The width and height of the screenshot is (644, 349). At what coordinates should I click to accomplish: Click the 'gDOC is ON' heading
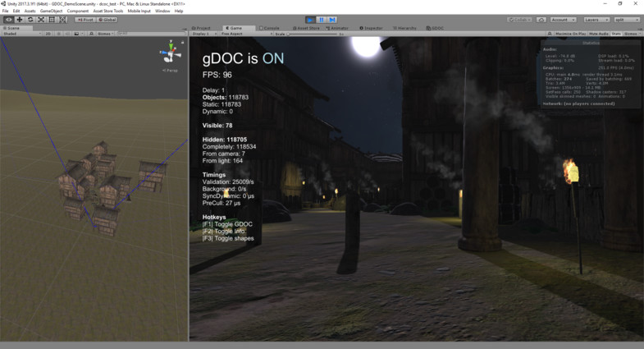[243, 59]
